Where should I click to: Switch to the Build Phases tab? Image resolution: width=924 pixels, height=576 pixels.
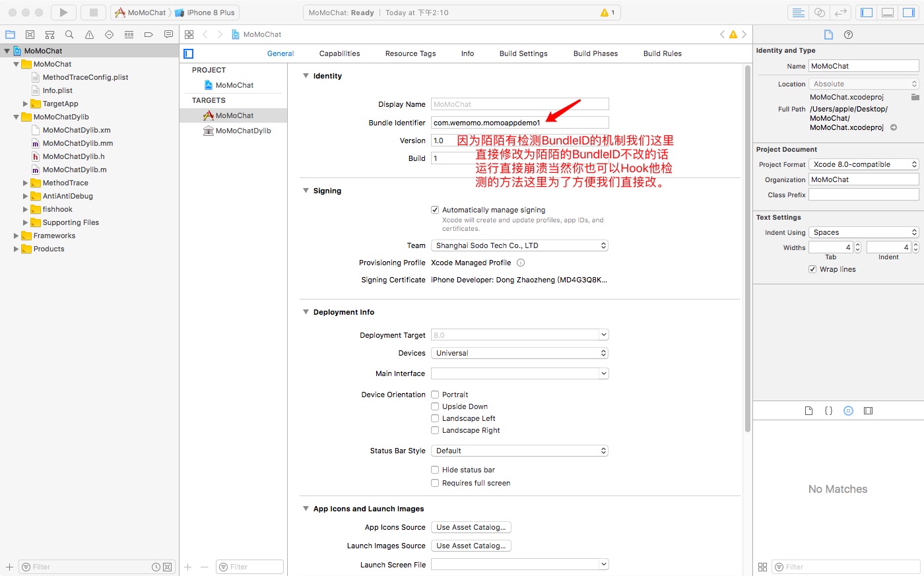coord(595,53)
